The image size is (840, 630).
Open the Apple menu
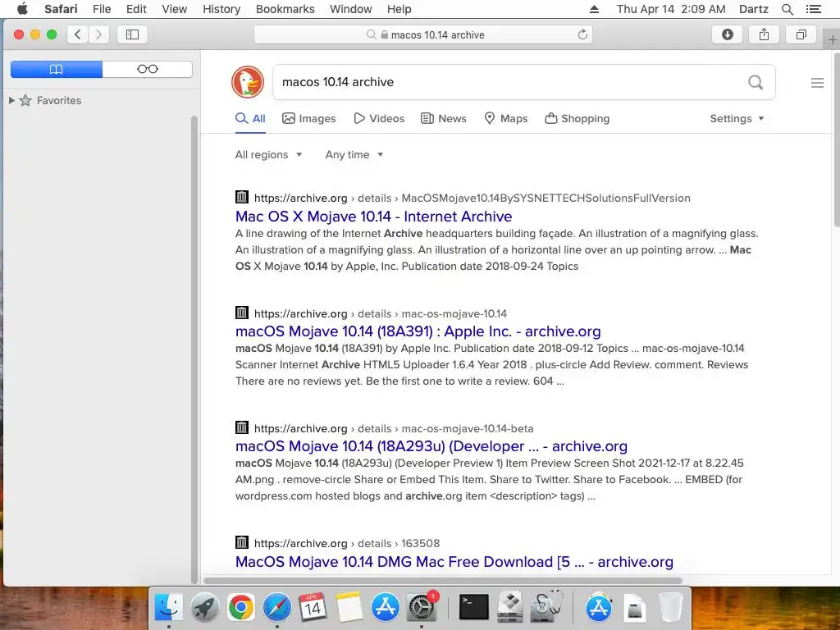coord(22,9)
